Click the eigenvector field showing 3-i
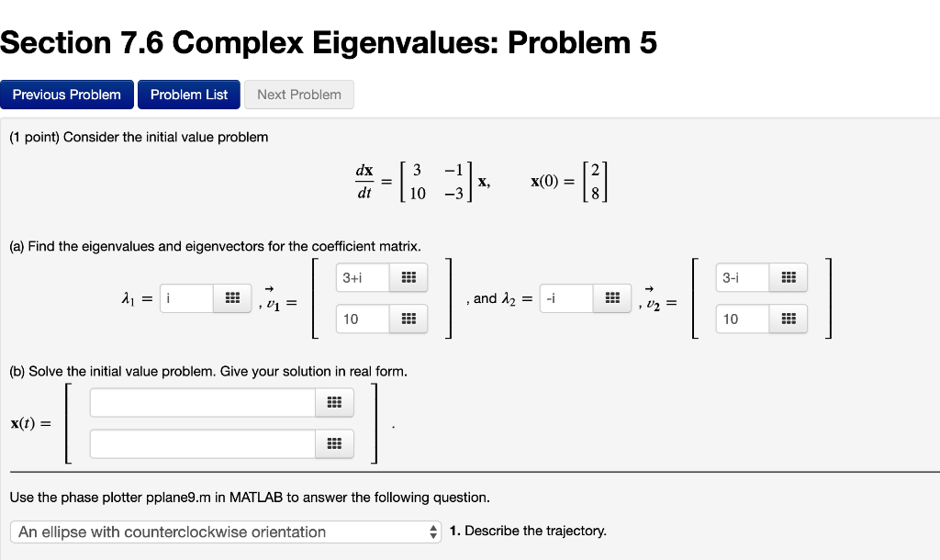This screenshot has height=560, width=940. click(742, 277)
